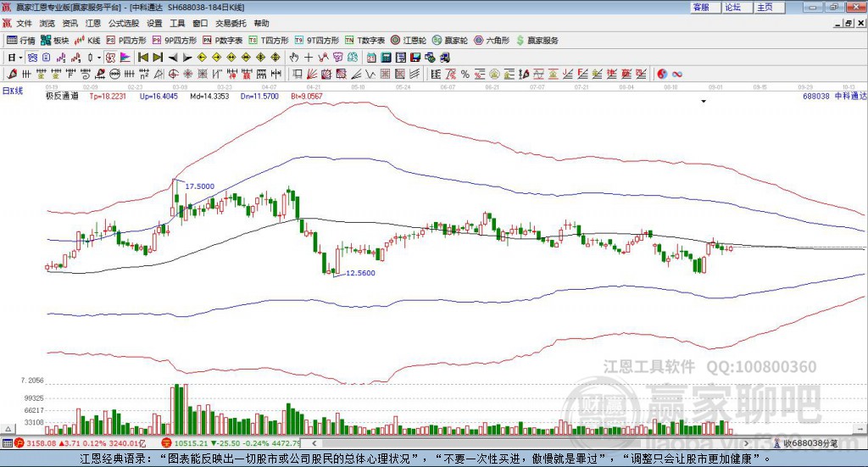Open the P数字表 tool
The width and height of the screenshot is (868, 467).
[223, 41]
